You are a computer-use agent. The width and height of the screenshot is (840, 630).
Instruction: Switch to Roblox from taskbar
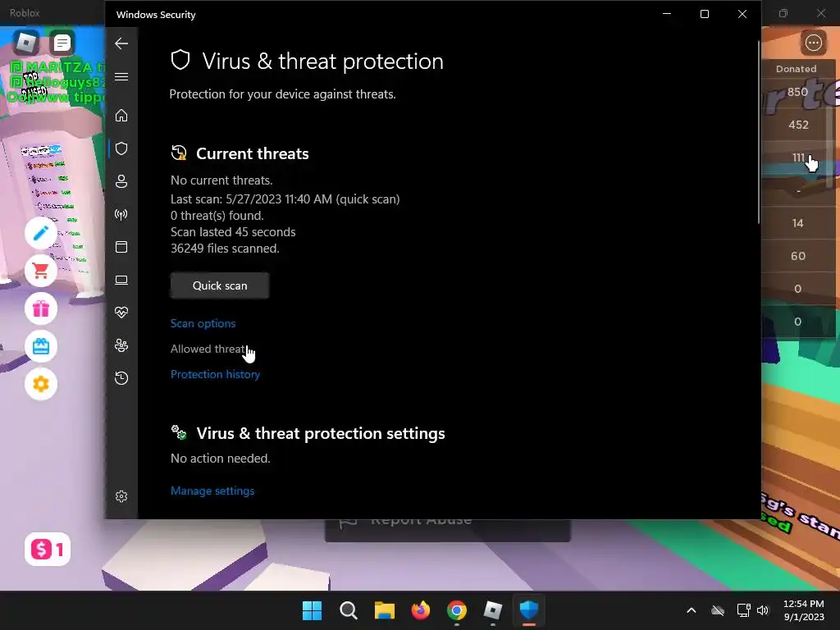493,610
